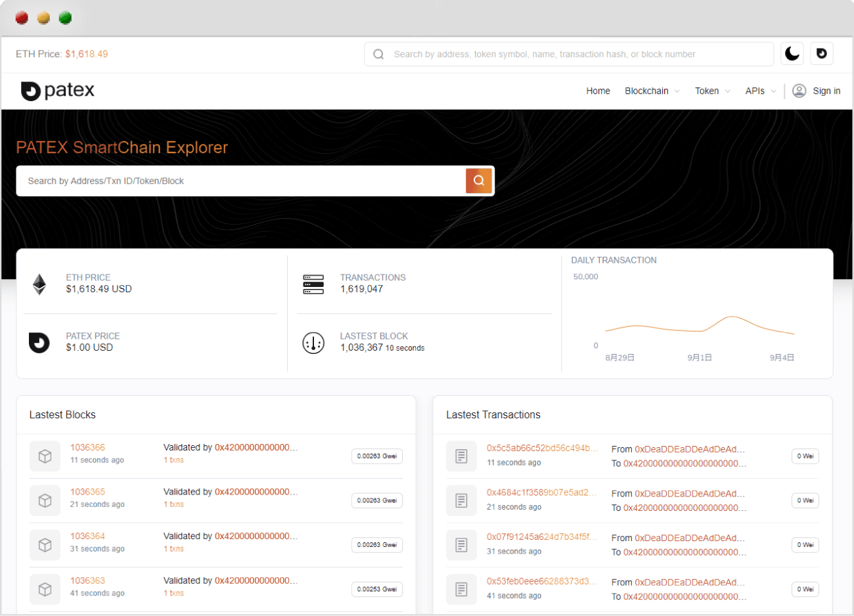Click 0.00263 Gwei badge for block 1036365
The width and height of the screenshot is (854, 616).
tap(377, 500)
